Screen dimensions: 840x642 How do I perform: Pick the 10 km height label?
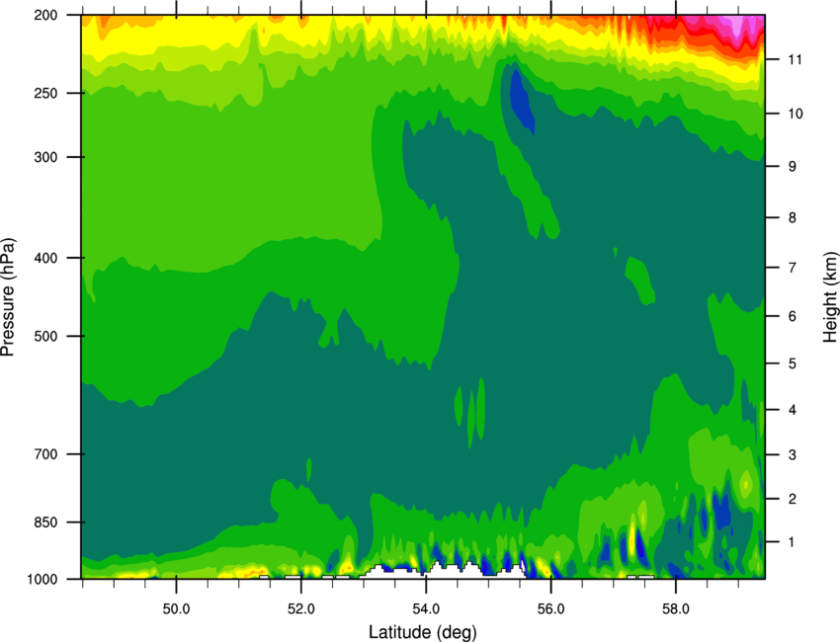[796, 114]
